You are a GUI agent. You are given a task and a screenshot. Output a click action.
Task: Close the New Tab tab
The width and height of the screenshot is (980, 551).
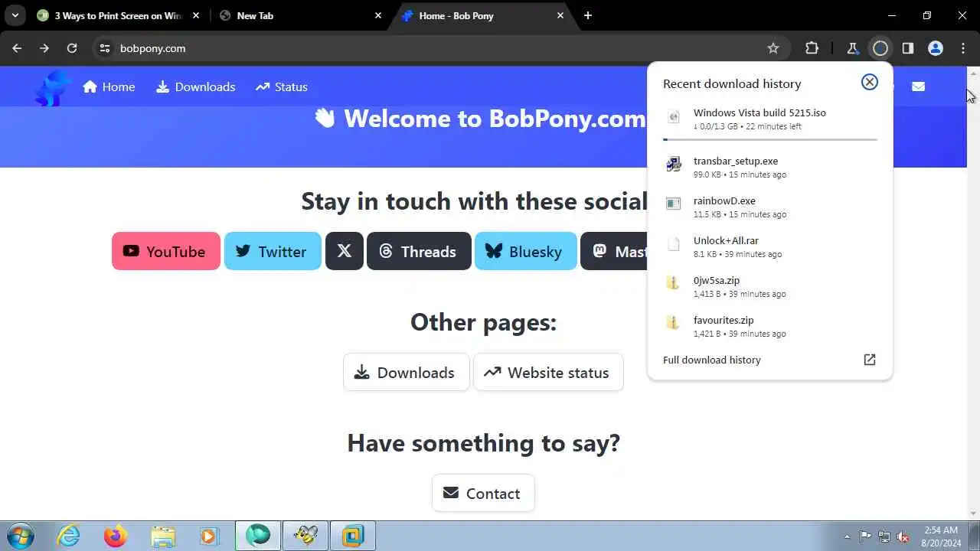coord(378,15)
